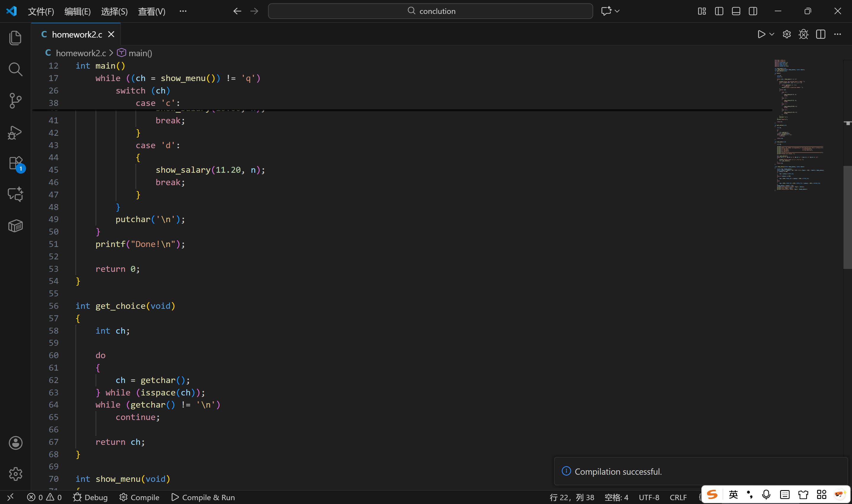Select the homework2.c editor tab
The image size is (852, 504).
pyautogui.click(x=77, y=34)
